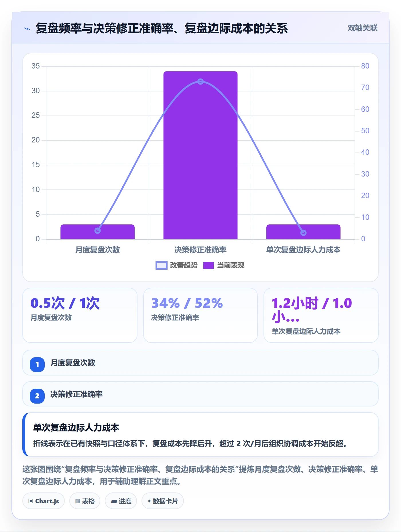Click the left axis value 15
Screen dimensions: 401x532
[36, 165]
